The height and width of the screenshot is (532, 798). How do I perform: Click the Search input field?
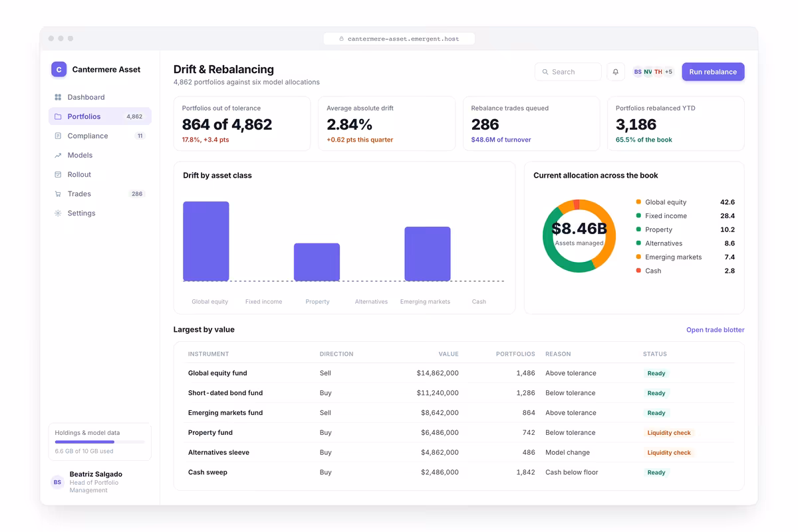(x=569, y=72)
